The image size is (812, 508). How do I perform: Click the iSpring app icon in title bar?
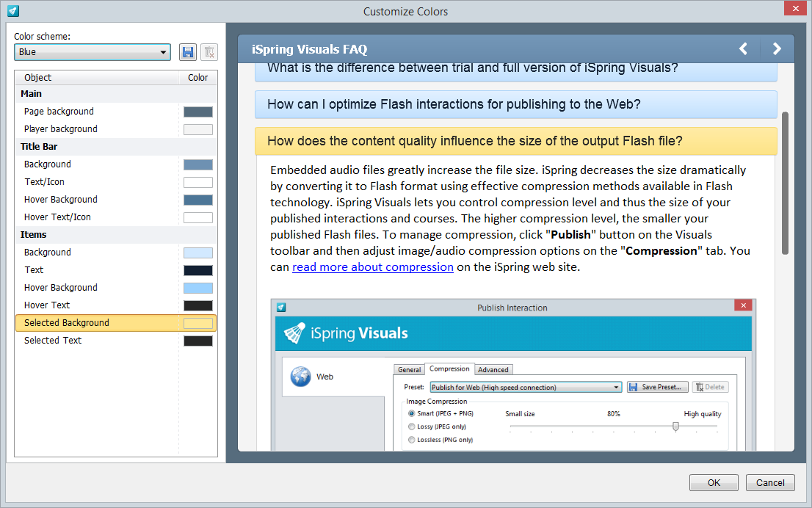click(x=12, y=11)
